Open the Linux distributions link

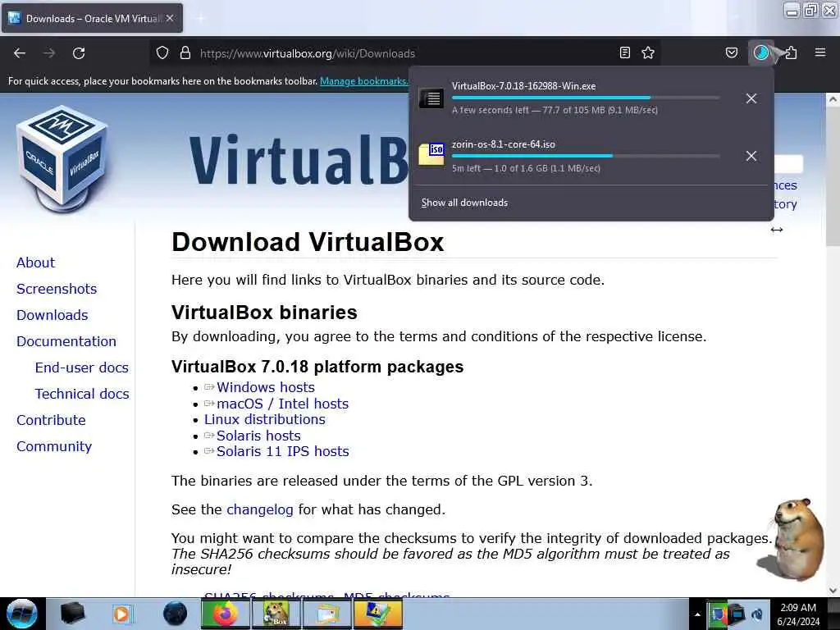(x=265, y=419)
